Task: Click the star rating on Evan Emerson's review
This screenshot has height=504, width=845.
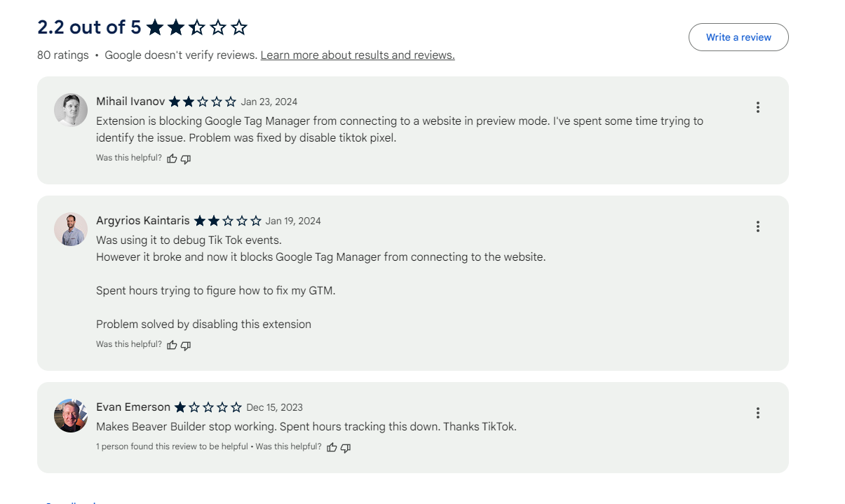Action: (x=208, y=407)
